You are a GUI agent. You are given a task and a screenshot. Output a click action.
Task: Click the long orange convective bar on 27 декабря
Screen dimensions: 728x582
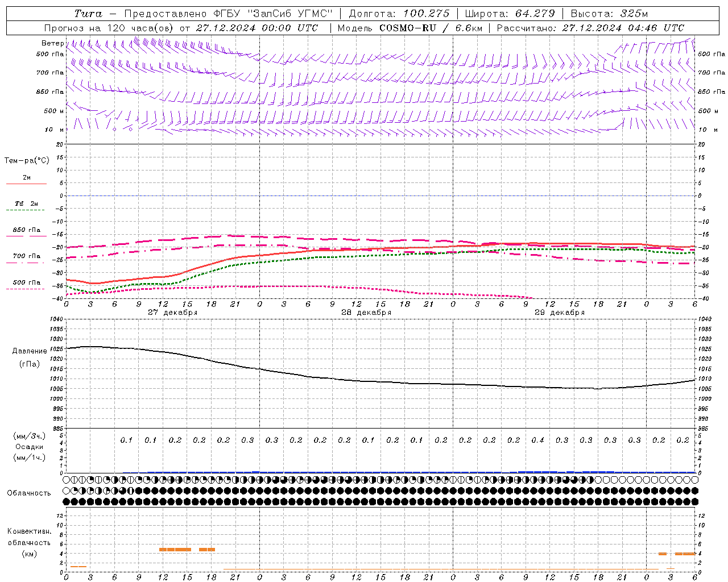[x=175, y=549]
